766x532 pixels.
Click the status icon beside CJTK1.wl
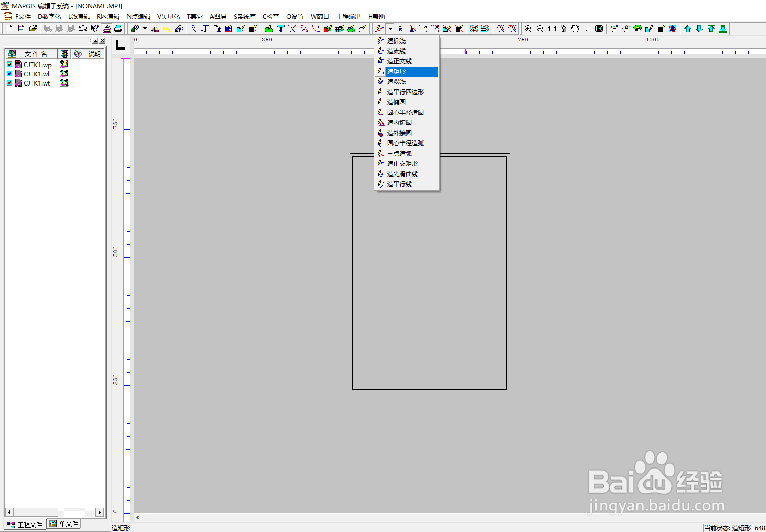(64, 74)
